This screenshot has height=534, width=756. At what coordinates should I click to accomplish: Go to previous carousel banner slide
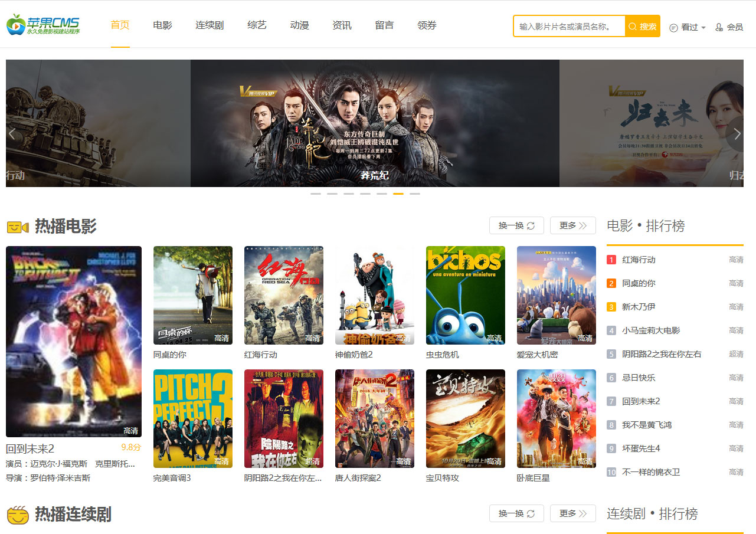(x=12, y=134)
